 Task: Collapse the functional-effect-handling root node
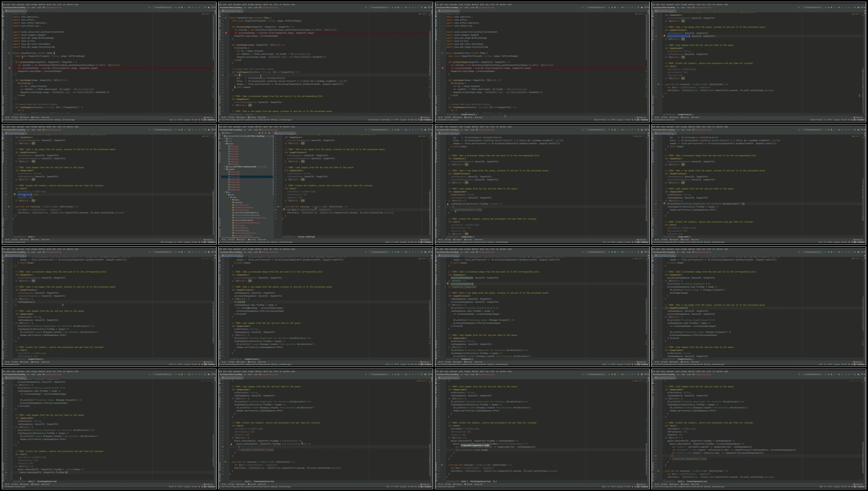click(222, 136)
